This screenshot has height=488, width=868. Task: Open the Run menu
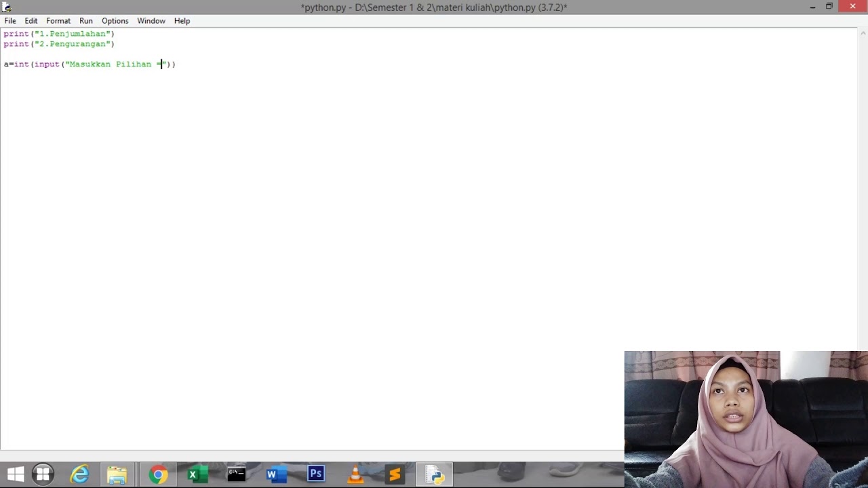(x=86, y=21)
